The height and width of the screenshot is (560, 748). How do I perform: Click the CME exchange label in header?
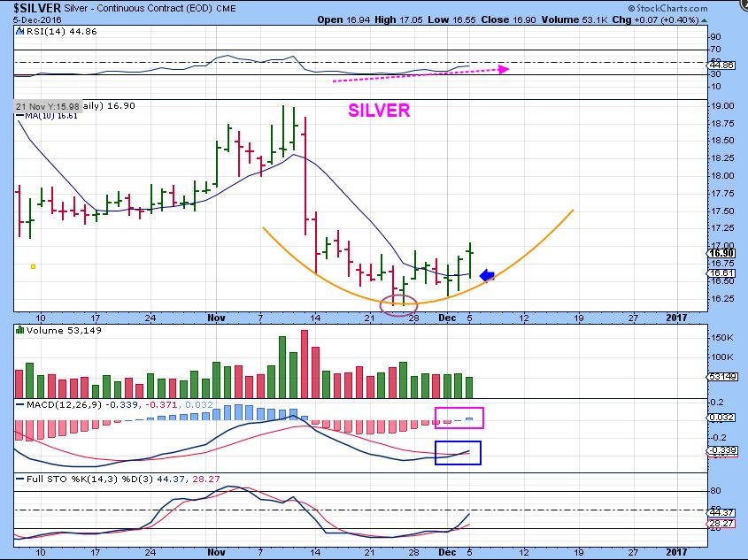pyautogui.click(x=226, y=9)
